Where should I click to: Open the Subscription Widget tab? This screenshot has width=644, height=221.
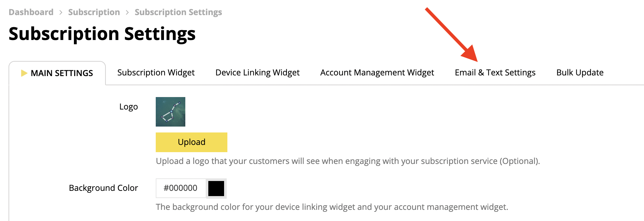coord(156,72)
